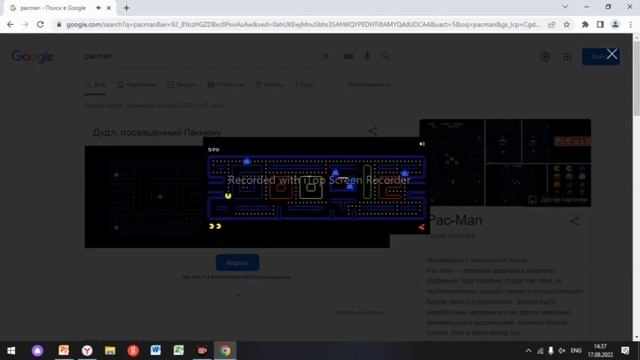Open the Windows Start menu
The height and width of the screenshot is (360, 640).
click(11, 350)
